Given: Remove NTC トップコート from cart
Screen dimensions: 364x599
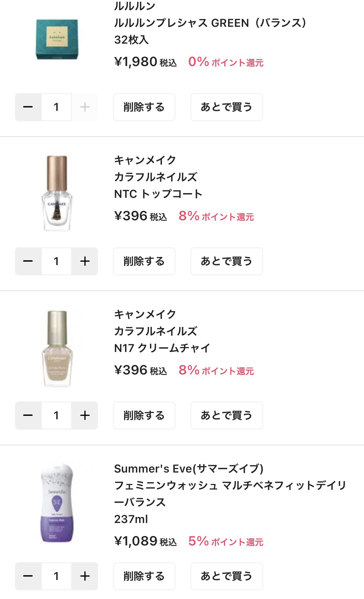Looking at the screenshot, I should (x=144, y=261).
